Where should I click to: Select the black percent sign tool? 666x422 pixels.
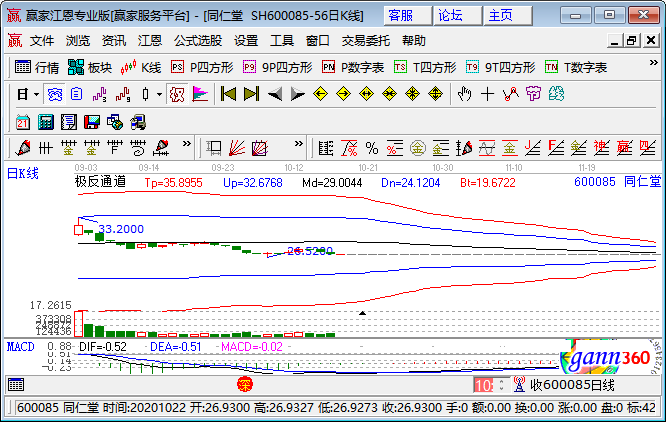click(x=372, y=148)
